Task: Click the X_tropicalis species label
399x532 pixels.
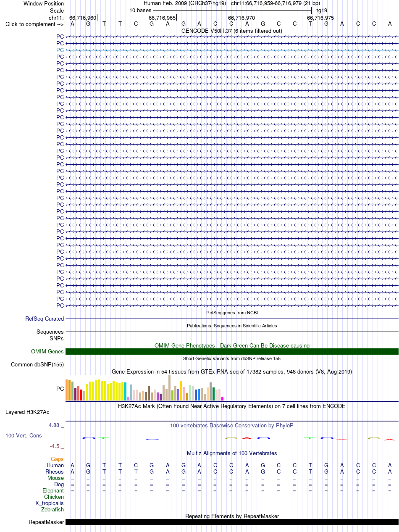Action: 50,503
